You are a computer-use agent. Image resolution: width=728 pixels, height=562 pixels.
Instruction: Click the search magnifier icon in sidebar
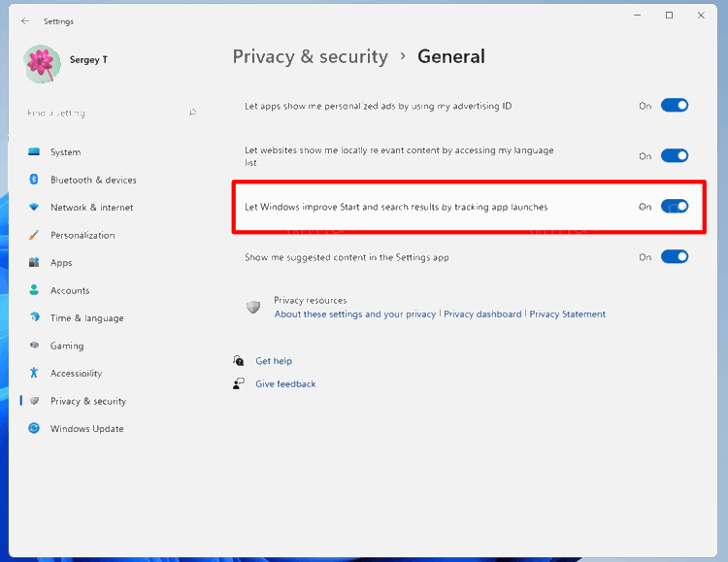point(192,113)
